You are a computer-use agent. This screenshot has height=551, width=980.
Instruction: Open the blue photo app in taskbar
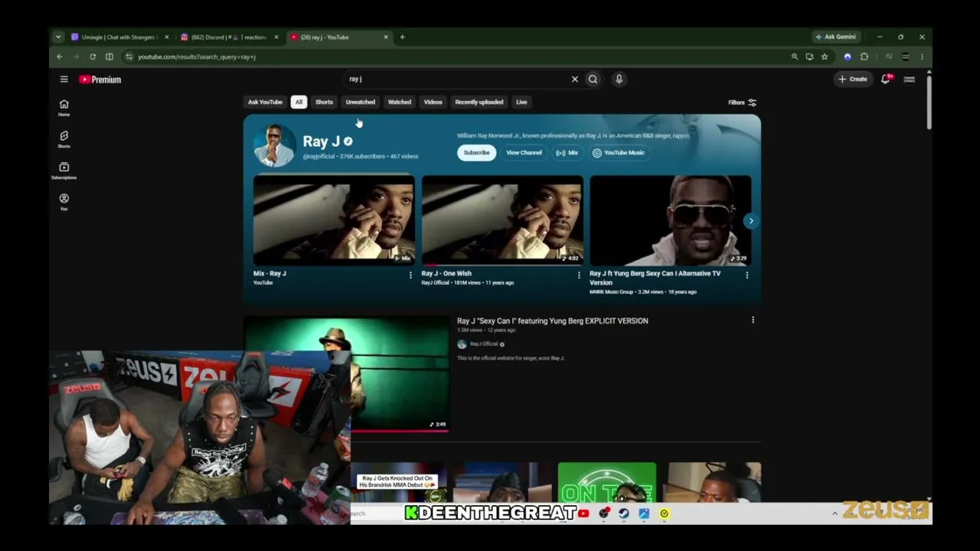coord(644,514)
